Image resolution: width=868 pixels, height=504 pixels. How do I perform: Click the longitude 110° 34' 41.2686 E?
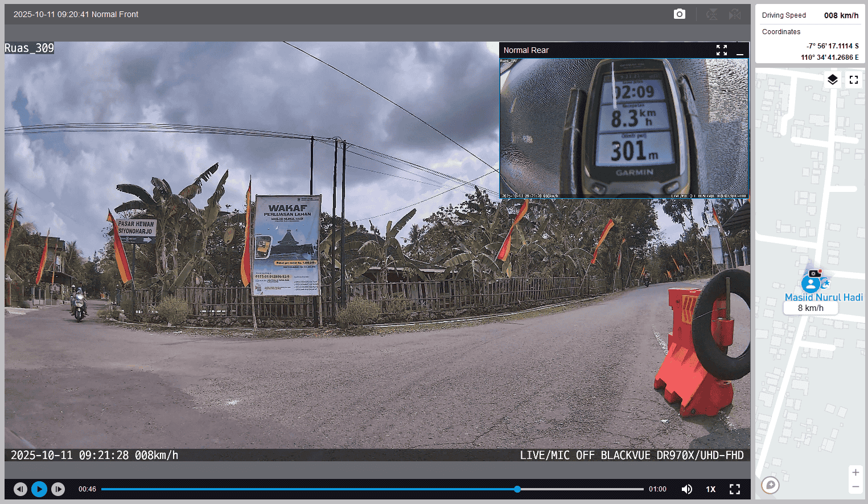(830, 58)
